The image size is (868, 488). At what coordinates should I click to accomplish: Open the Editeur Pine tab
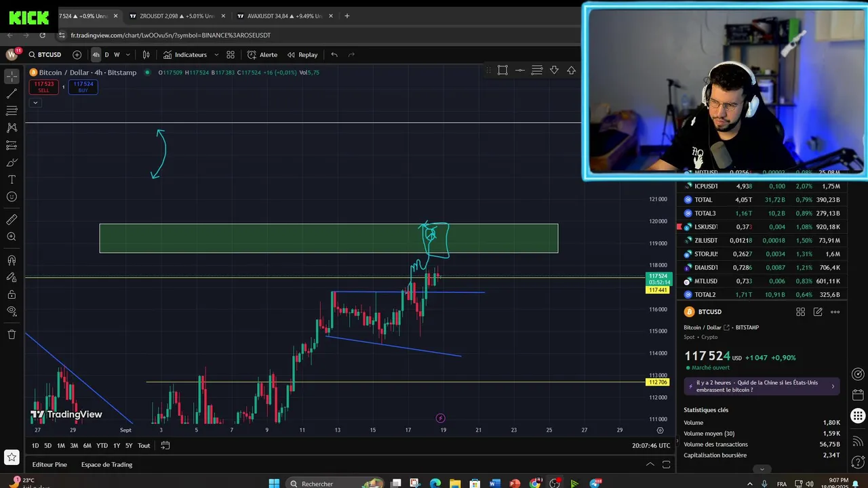coord(50,464)
